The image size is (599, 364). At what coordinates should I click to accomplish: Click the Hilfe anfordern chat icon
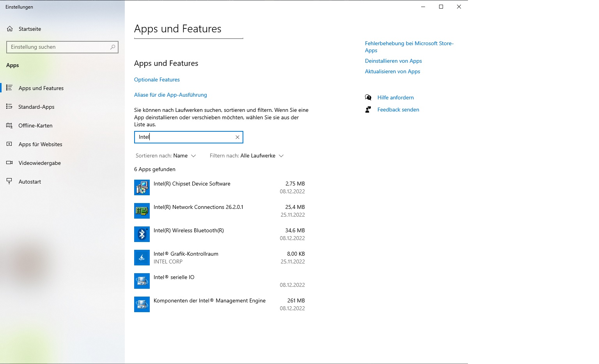[368, 97]
